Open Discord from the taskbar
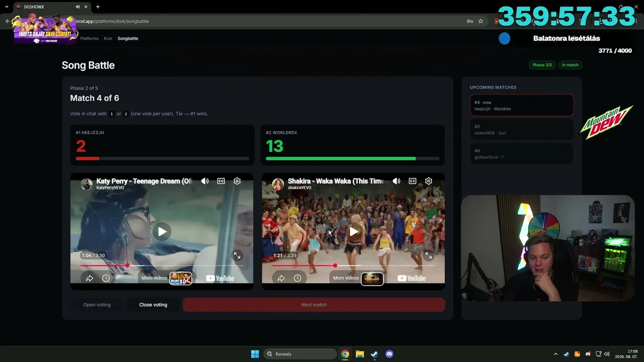 coord(389,354)
